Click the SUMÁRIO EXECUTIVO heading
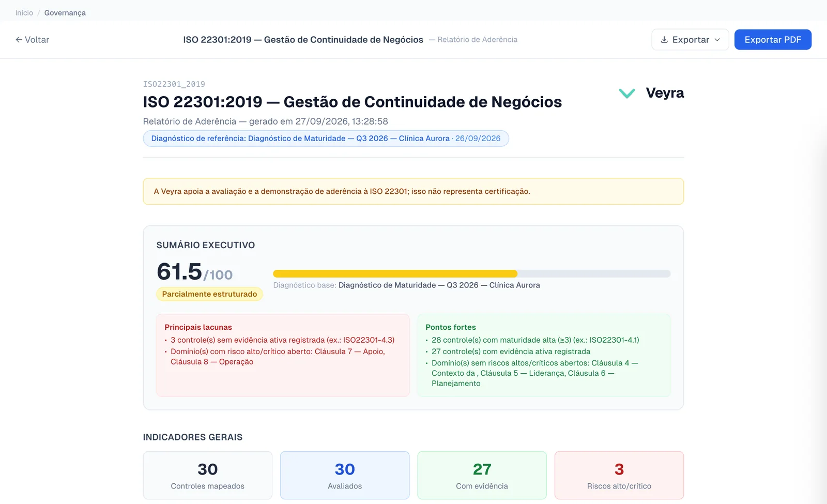 (x=206, y=245)
